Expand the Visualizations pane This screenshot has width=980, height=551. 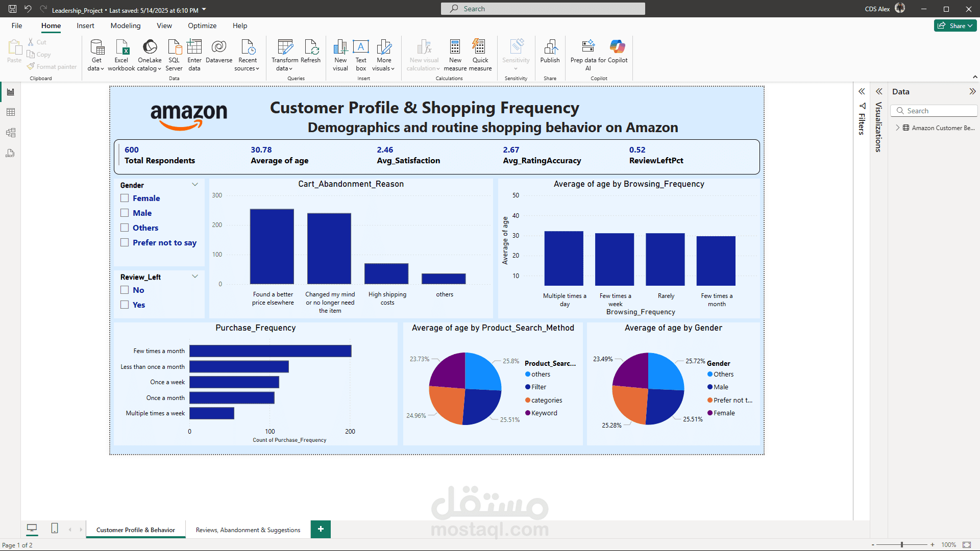point(879,92)
